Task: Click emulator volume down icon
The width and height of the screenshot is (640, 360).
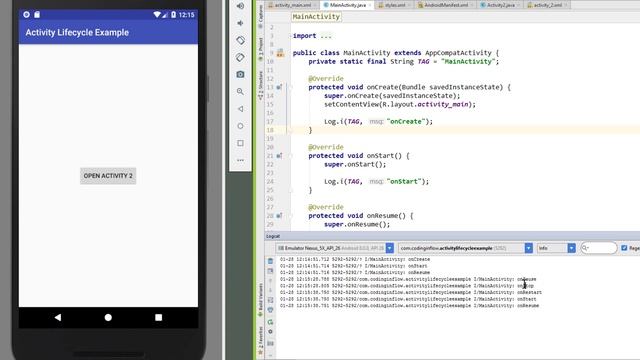Action: (x=240, y=23)
